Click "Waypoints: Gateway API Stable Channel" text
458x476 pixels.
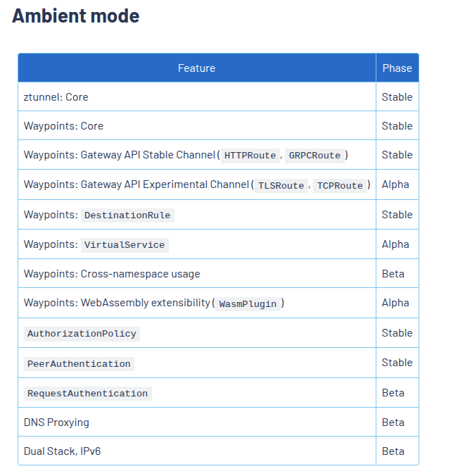pos(120,155)
